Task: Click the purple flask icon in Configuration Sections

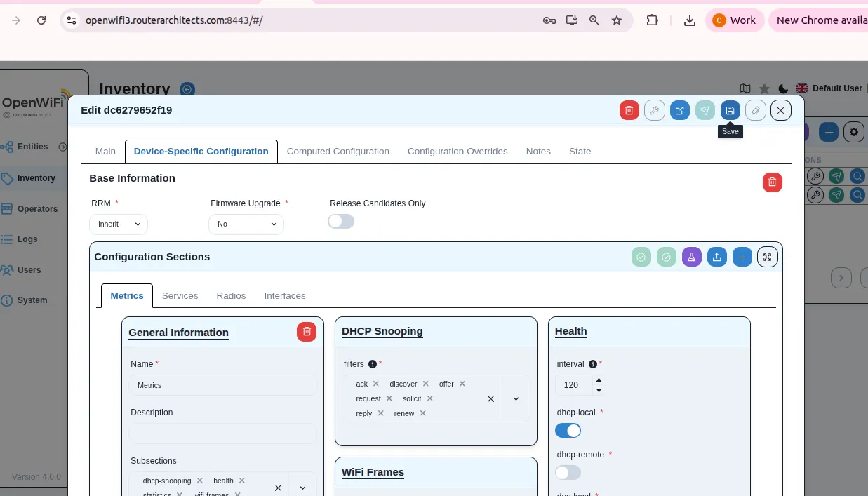Action: point(691,257)
